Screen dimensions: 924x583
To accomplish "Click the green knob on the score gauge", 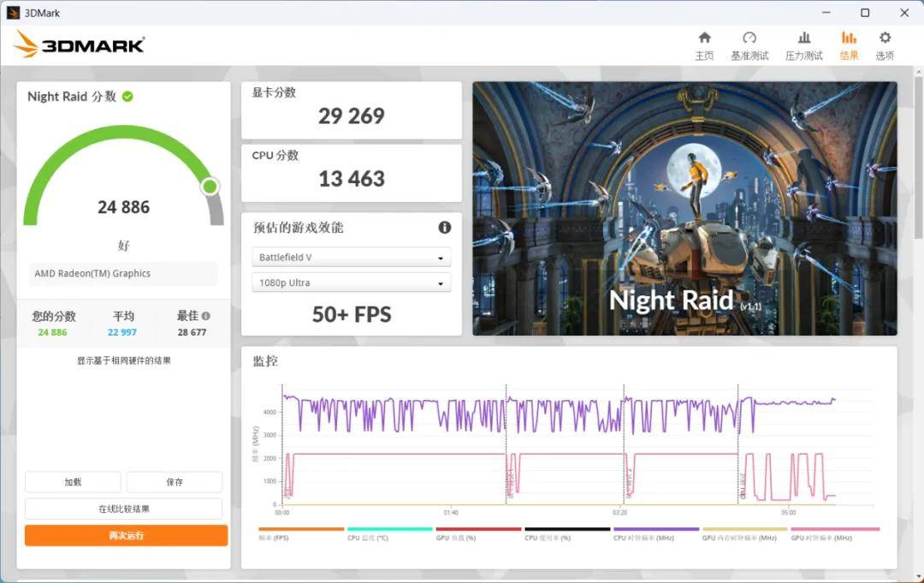I will [x=210, y=187].
